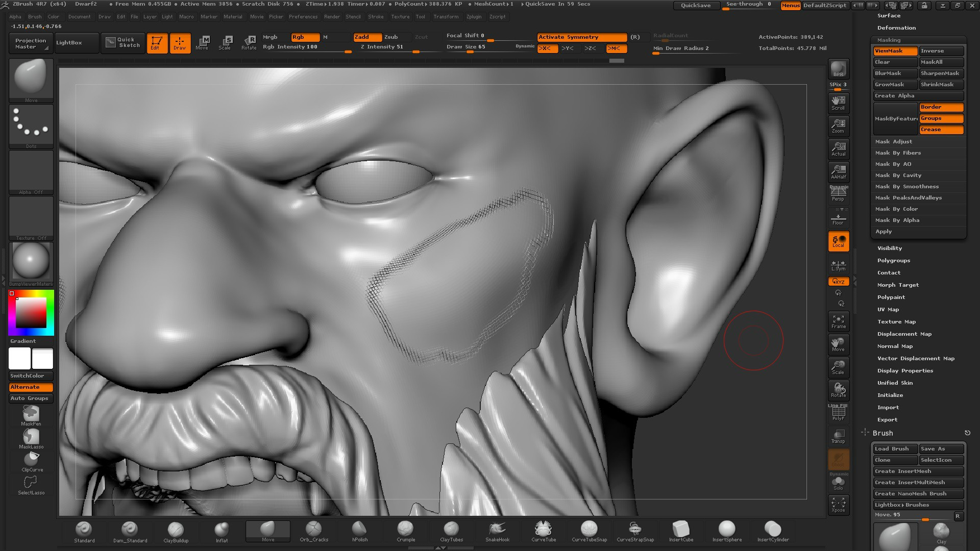980x551 pixels.
Task: Click the BlurMask button
Action: point(895,73)
